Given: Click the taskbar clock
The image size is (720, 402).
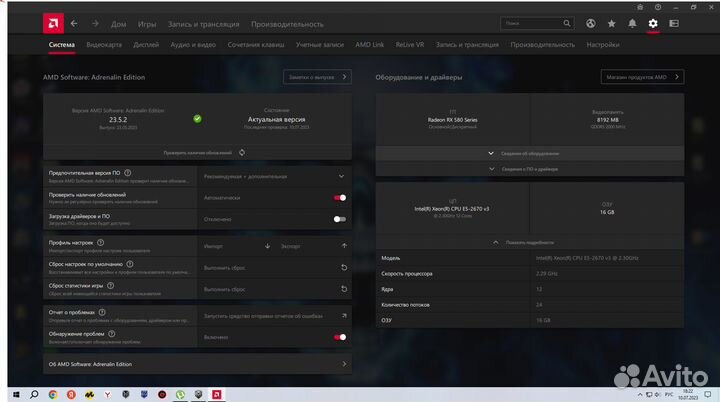Looking at the screenshot, I should 688,395.
